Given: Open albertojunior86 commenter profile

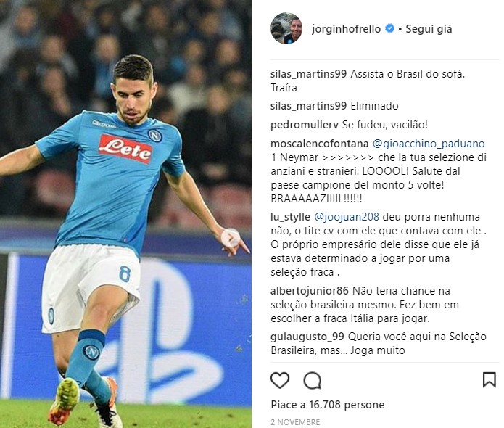Looking at the screenshot, I should [x=310, y=291].
